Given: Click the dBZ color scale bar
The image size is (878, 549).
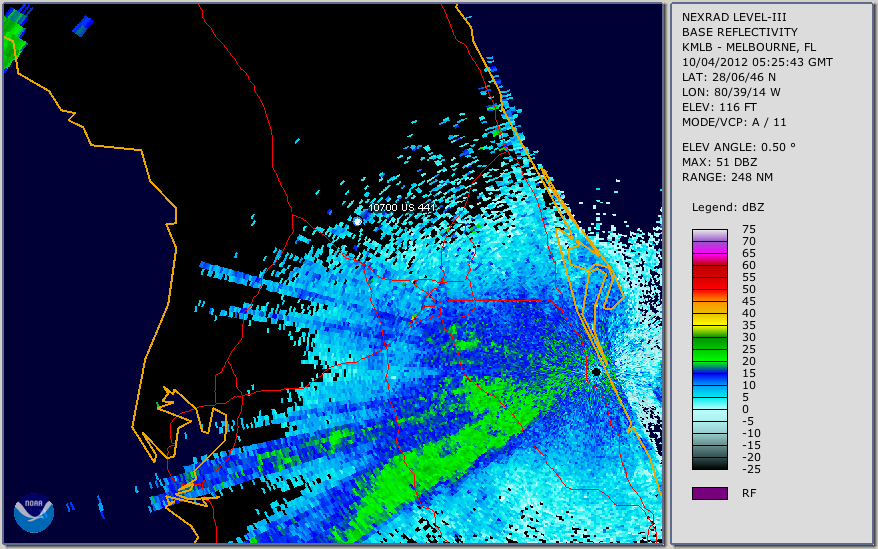Looking at the screenshot, I should 709,349.
